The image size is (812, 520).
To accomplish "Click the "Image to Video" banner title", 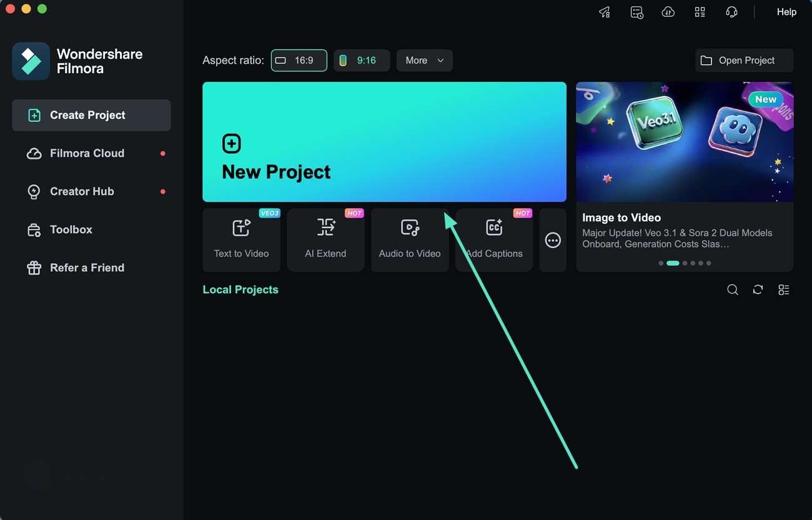I will (621, 217).
